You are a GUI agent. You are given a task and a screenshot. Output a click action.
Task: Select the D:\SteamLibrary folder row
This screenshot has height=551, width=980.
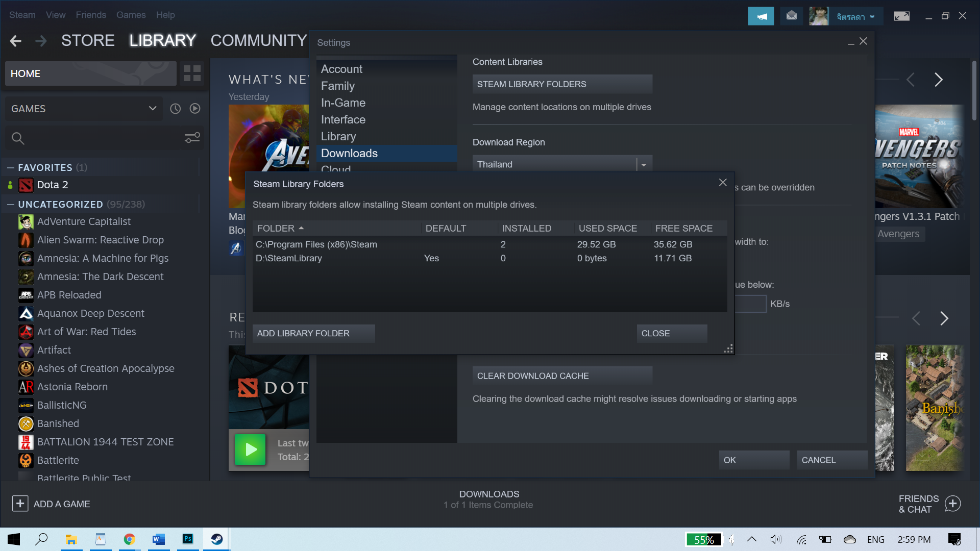[490, 258]
